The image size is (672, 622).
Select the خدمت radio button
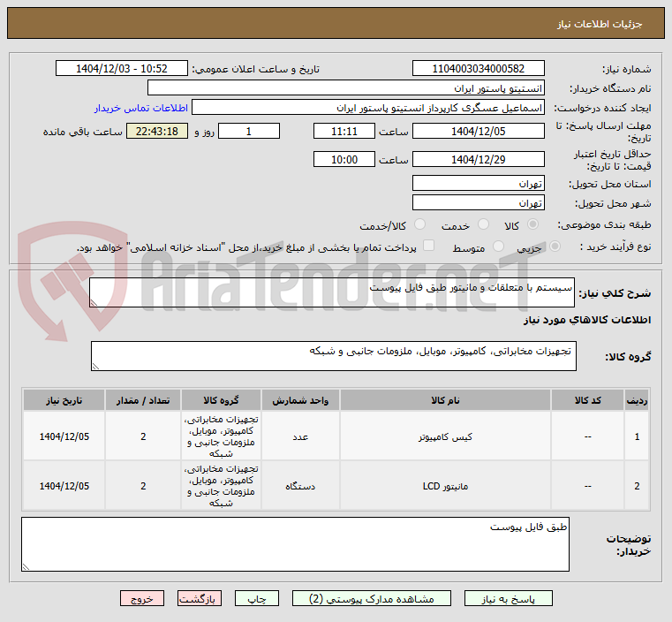click(483, 224)
